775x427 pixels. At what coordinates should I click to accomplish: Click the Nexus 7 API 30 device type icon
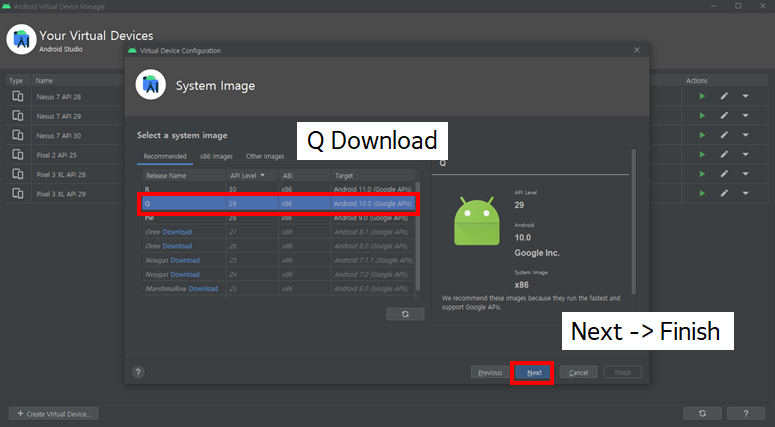point(18,135)
